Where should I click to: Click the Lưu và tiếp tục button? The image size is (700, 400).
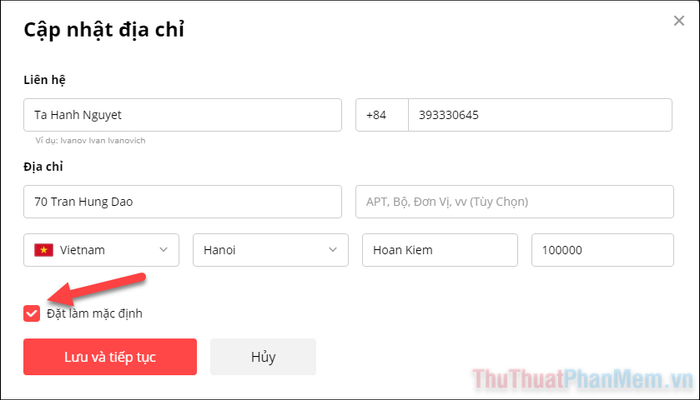110,357
